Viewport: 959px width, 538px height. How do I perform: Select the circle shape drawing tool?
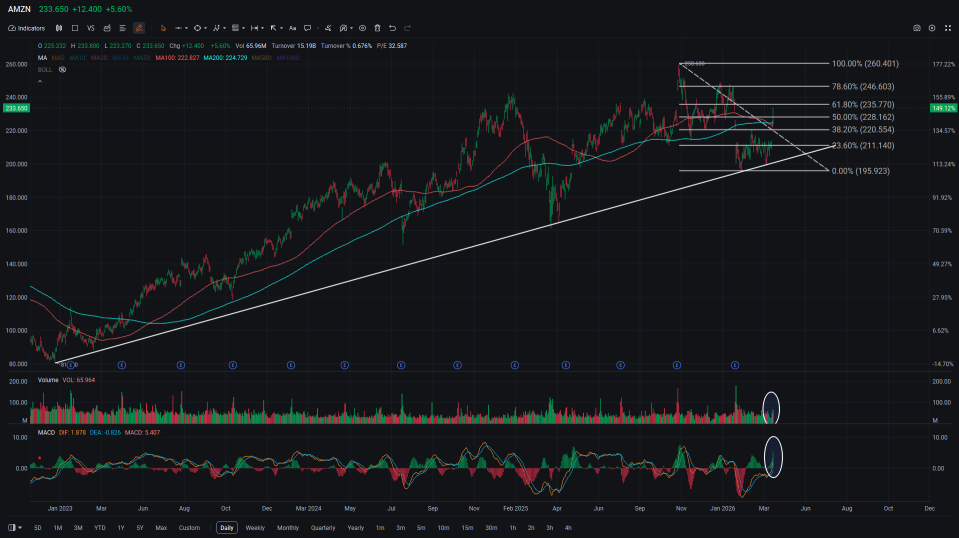197,28
